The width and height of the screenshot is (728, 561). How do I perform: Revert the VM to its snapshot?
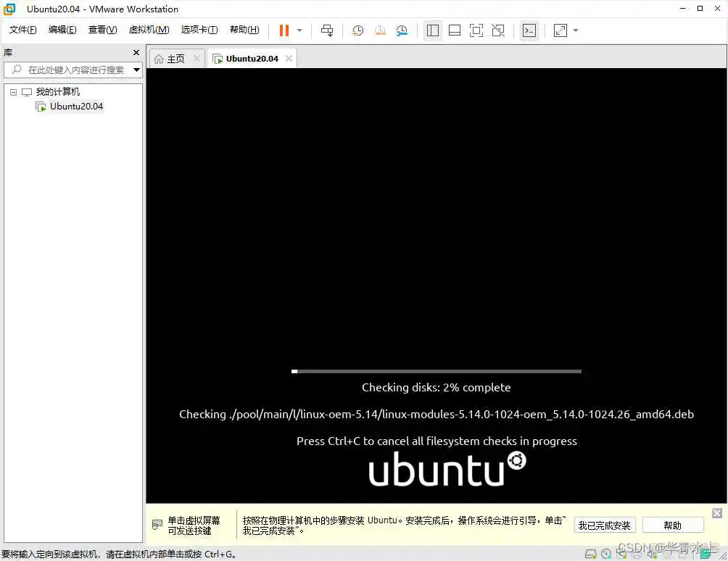pyautogui.click(x=380, y=30)
